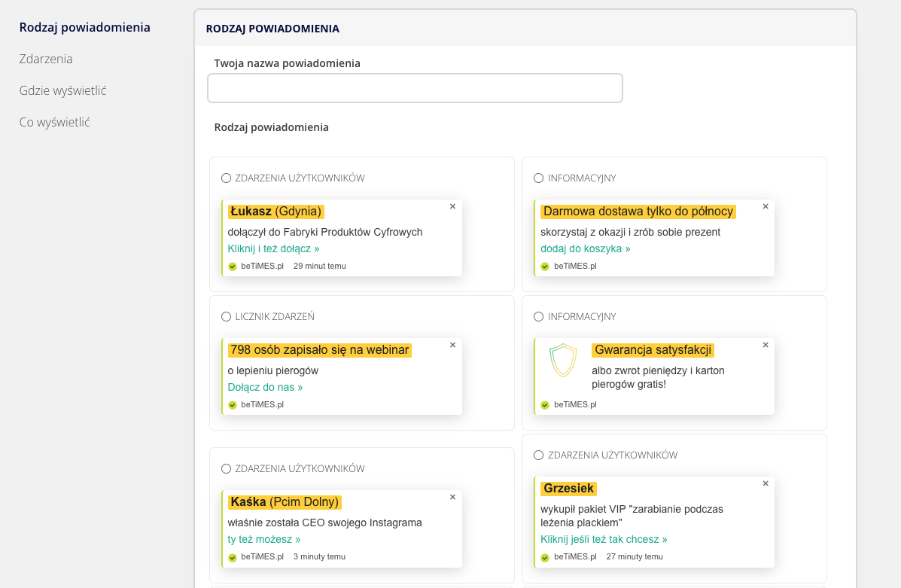
Task: Select the Informacyjny option with Darmowa dostawa
Action: pos(538,178)
